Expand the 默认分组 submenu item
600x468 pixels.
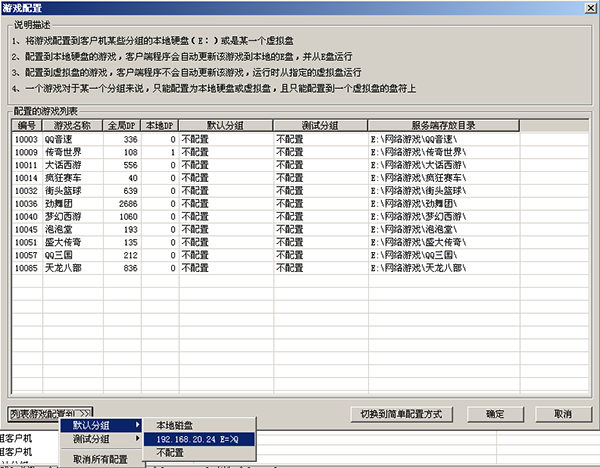pos(100,426)
